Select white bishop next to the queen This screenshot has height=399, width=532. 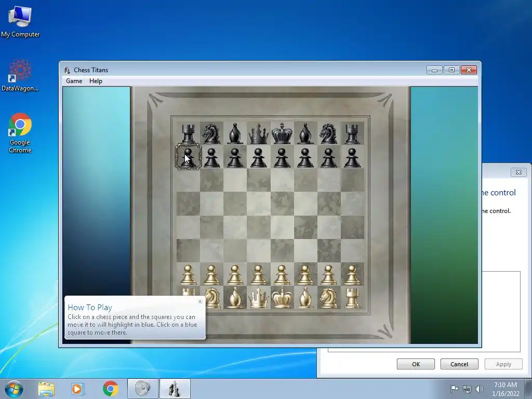235,298
